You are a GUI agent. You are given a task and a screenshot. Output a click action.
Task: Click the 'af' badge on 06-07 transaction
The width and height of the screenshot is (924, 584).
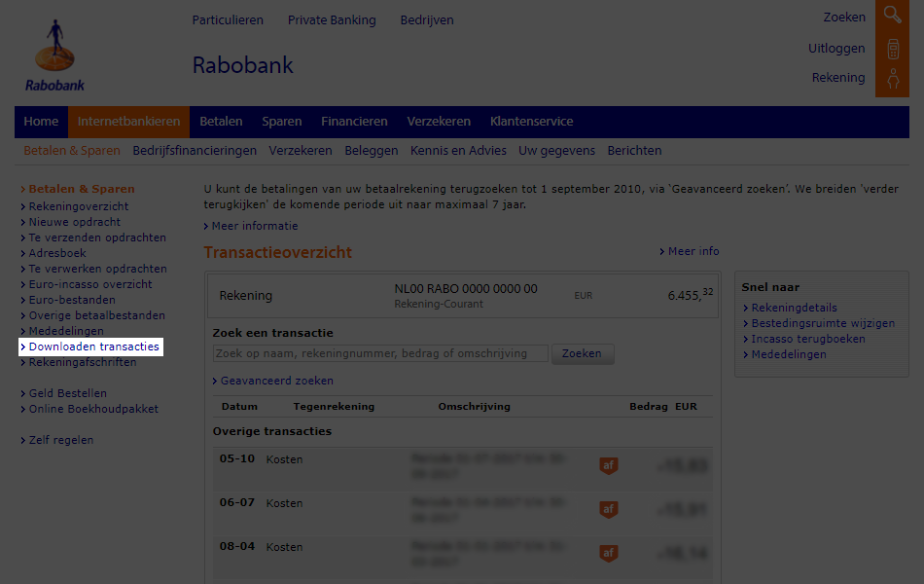pyautogui.click(x=609, y=509)
